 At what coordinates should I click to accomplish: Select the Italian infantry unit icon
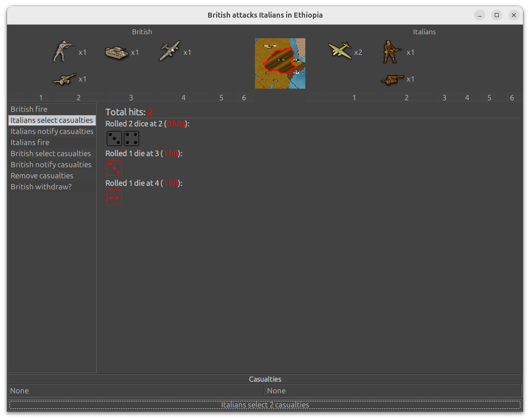tap(392, 52)
